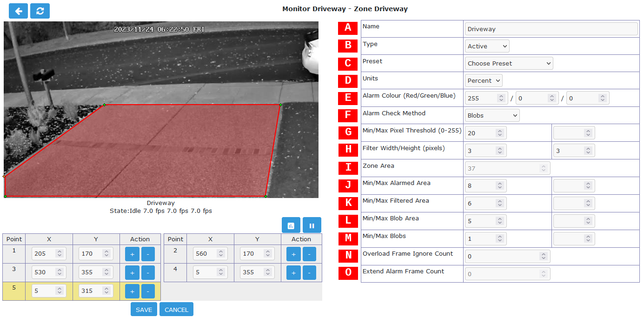Click Max Pixel Threshold empty field
The width and height of the screenshot is (644, 324).
574,133
